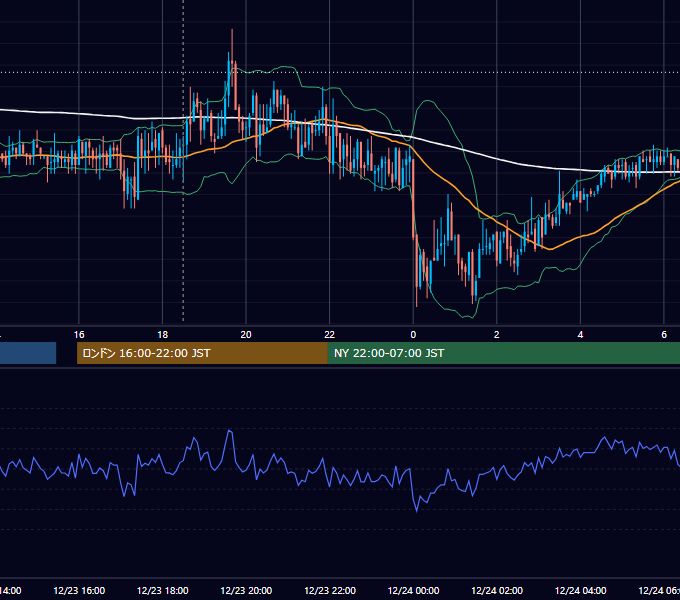This screenshot has height=600, width=680.
Task: Click the 0 hour label on the chart axis
Action: pos(413,335)
